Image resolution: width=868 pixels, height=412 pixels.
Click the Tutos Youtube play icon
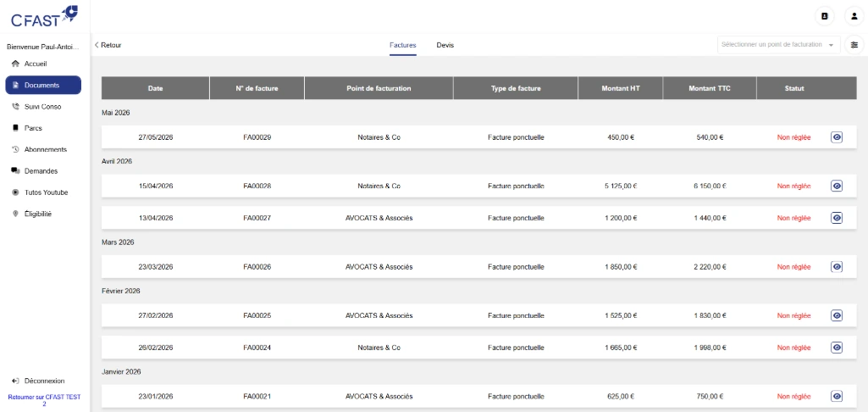pyautogui.click(x=15, y=192)
